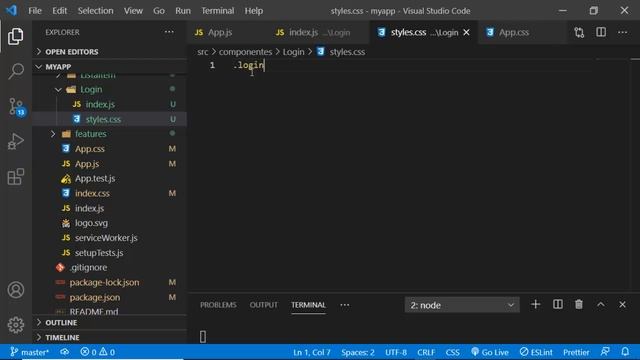This screenshot has width=640, height=360.
Task: Open the Run and Debug view
Action: point(16,142)
